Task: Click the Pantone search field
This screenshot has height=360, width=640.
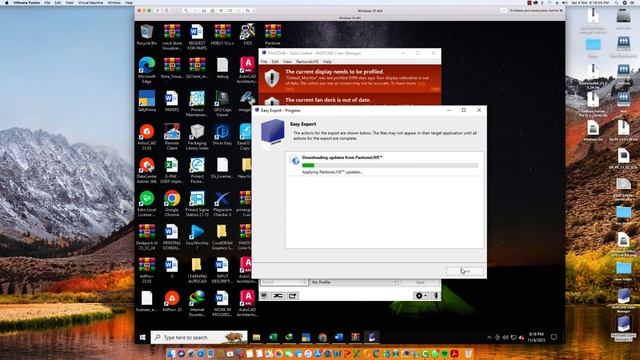Action: pyautogui.click(x=284, y=282)
